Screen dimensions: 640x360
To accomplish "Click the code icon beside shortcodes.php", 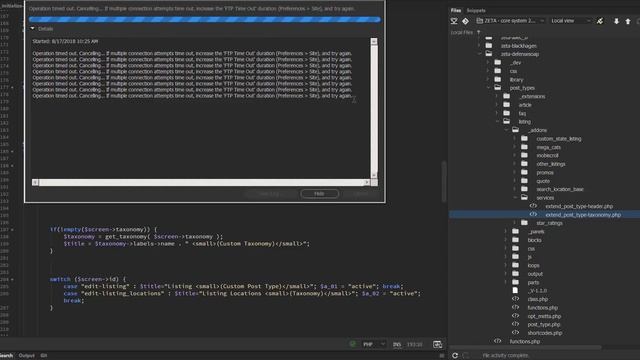I will [x=516, y=333].
